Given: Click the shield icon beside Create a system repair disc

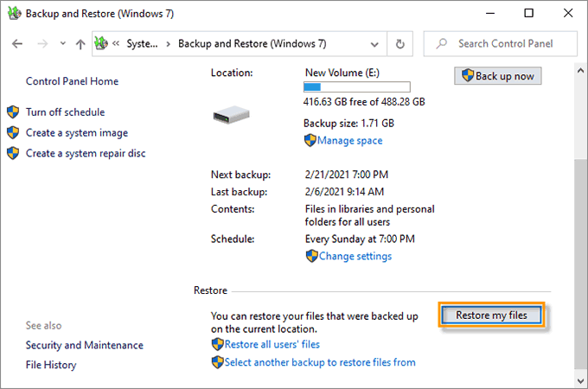Looking at the screenshot, I should pos(13,153).
